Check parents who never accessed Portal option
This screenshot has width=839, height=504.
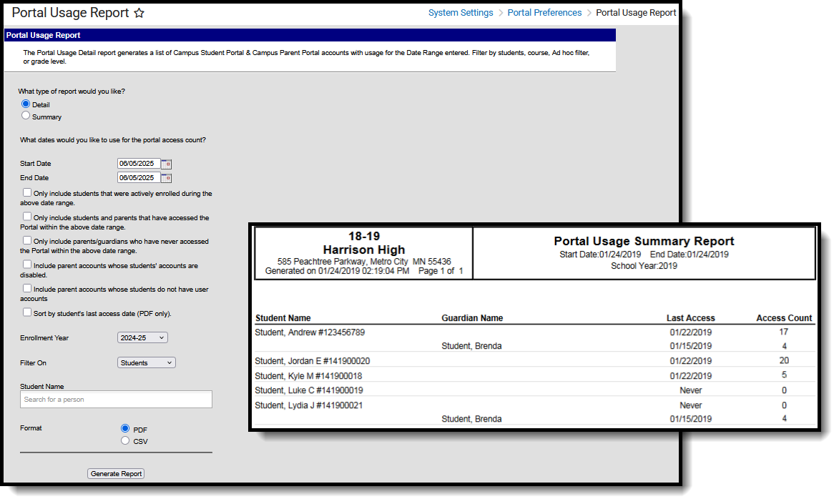26,241
